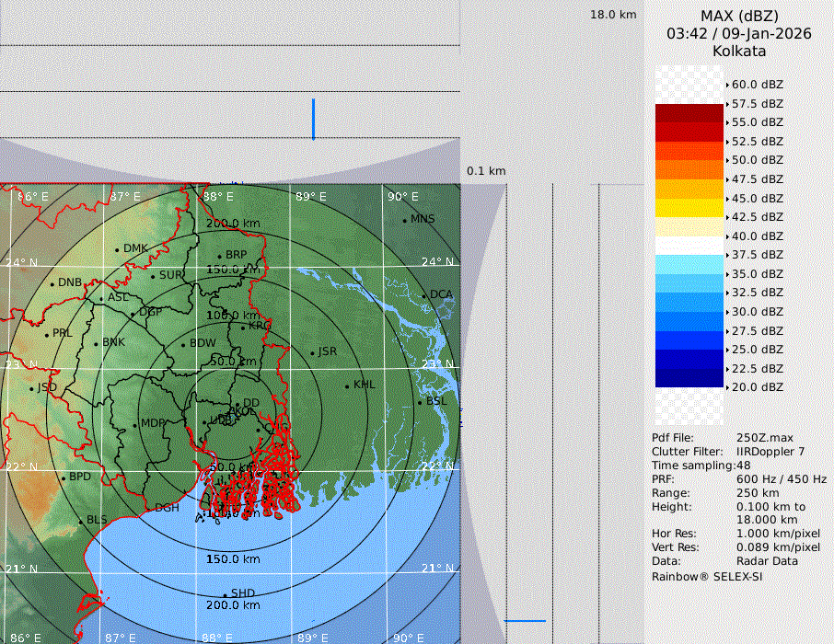This screenshot has height=644, width=834.
Task: Click the KHL station marker
Action: pyautogui.click(x=347, y=385)
